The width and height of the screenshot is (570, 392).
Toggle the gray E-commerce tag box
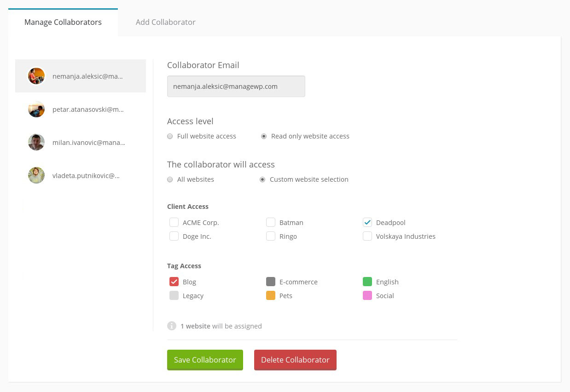(271, 282)
